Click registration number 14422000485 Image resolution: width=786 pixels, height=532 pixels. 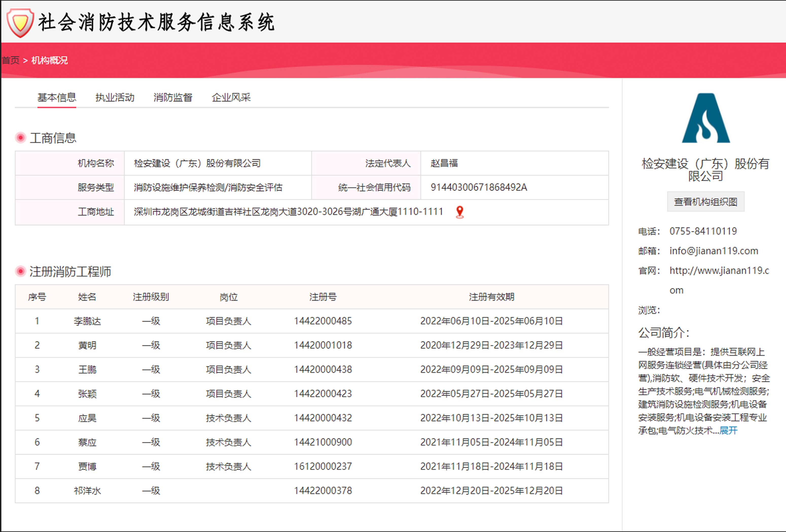click(x=323, y=321)
